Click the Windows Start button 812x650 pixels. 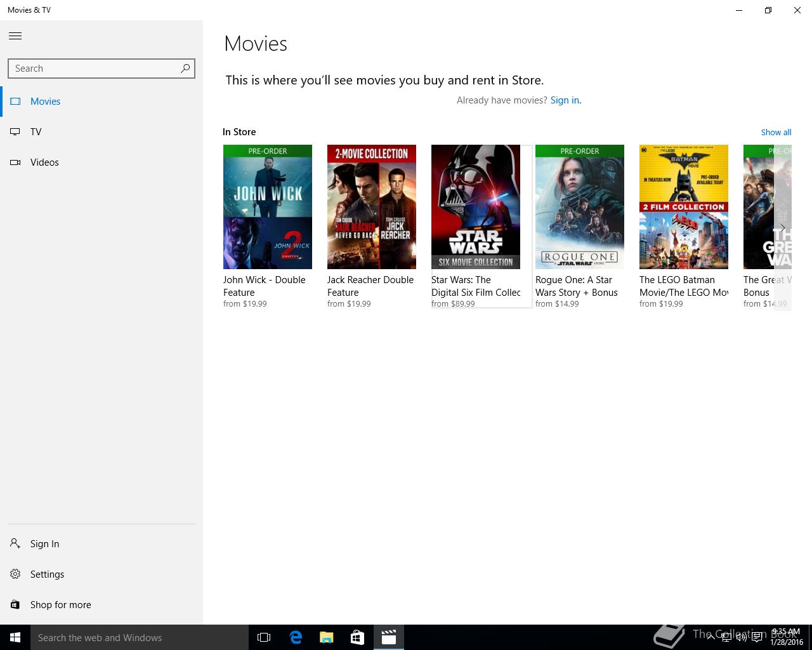point(15,637)
